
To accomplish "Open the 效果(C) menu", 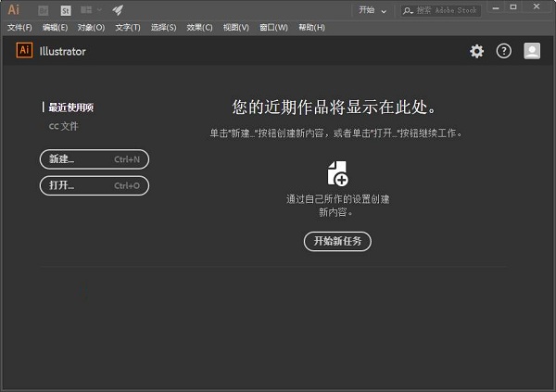I will pos(199,27).
